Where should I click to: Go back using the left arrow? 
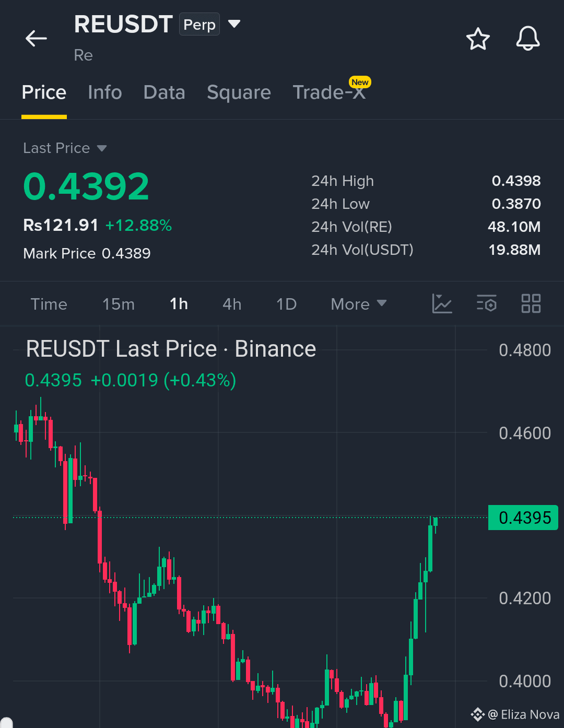(36, 38)
